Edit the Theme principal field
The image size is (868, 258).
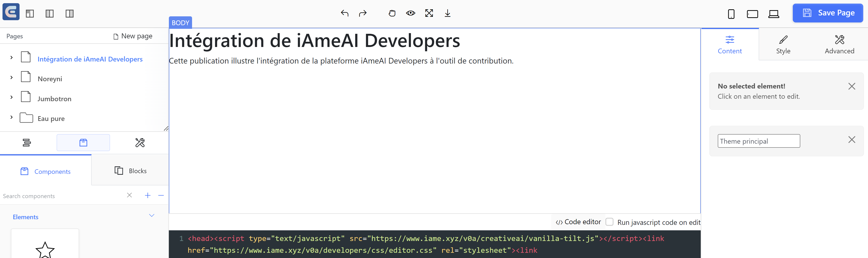pos(758,141)
